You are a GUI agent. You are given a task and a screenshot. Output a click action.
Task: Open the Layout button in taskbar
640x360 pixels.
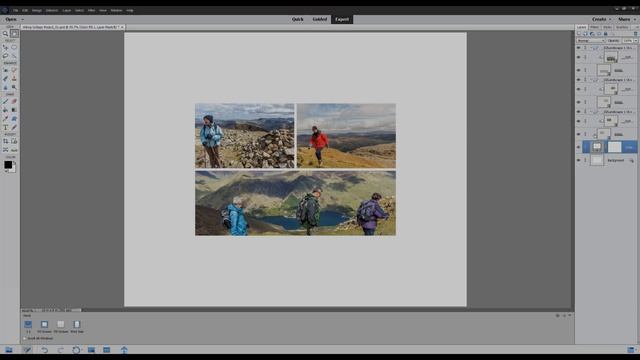click(x=91, y=350)
